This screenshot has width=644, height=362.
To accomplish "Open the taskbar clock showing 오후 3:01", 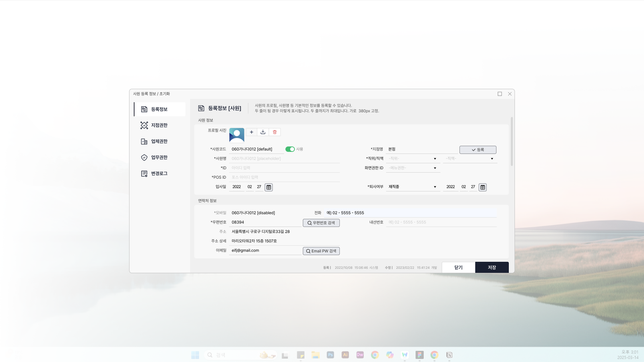I will [x=628, y=355].
